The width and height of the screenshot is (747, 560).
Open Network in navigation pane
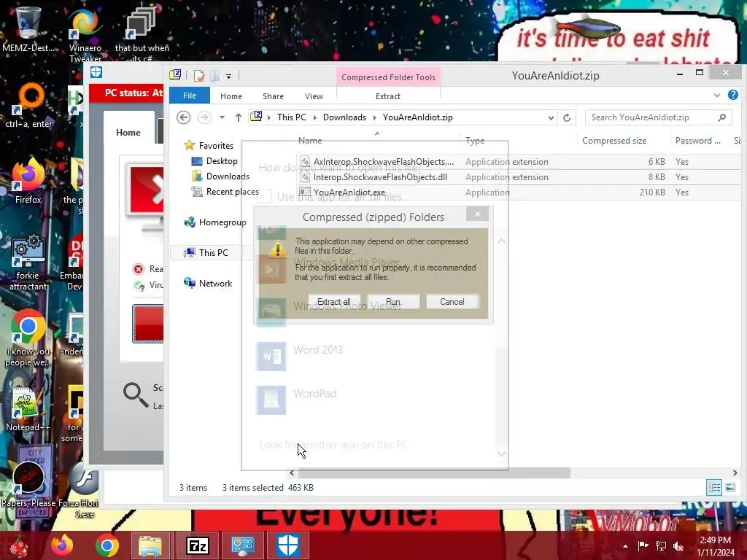215,283
